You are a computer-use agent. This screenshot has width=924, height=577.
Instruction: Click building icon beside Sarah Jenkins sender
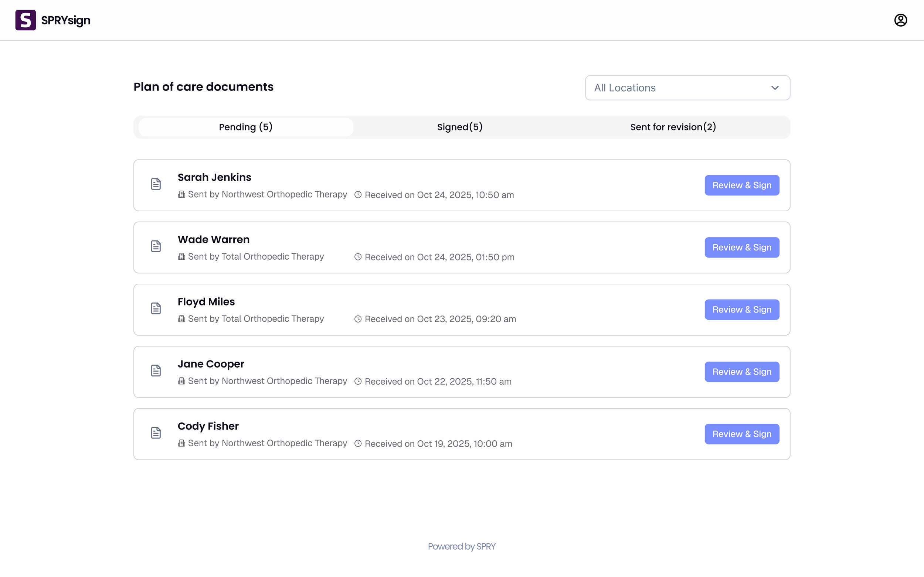pos(182,195)
